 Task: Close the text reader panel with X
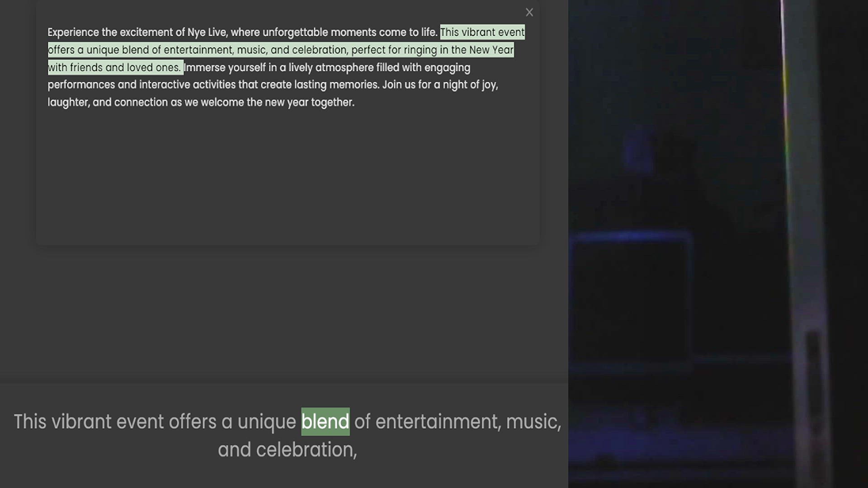529,13
